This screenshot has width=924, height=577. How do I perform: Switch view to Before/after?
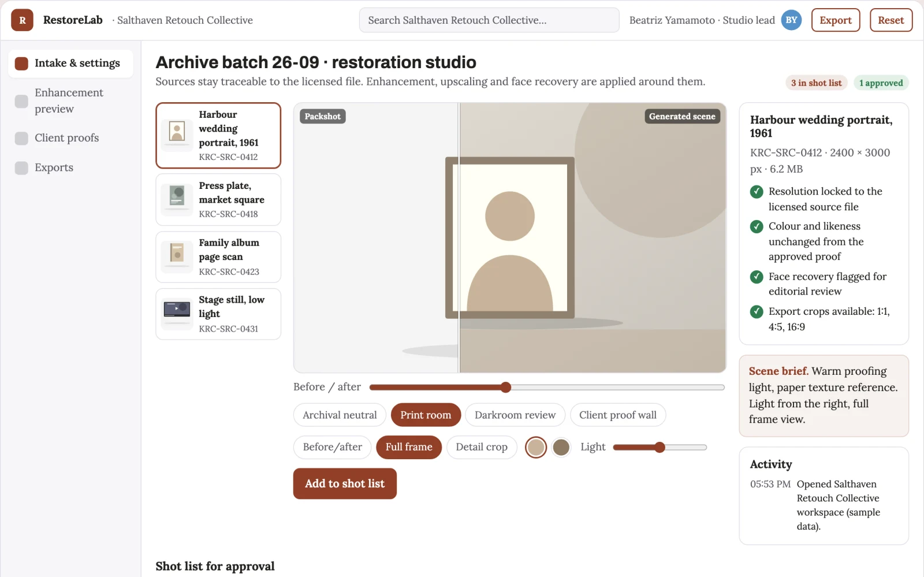coord(333,447)
